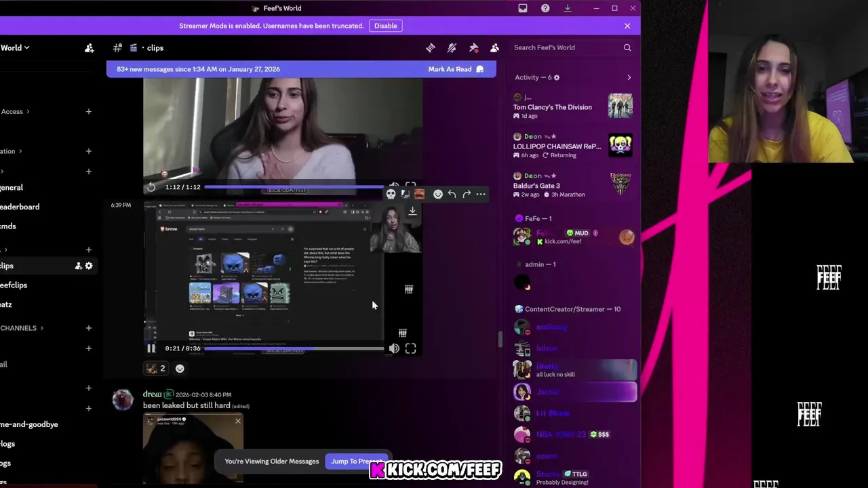
Task: Open the Feef's World server dropdown
Action: [15, 47]
